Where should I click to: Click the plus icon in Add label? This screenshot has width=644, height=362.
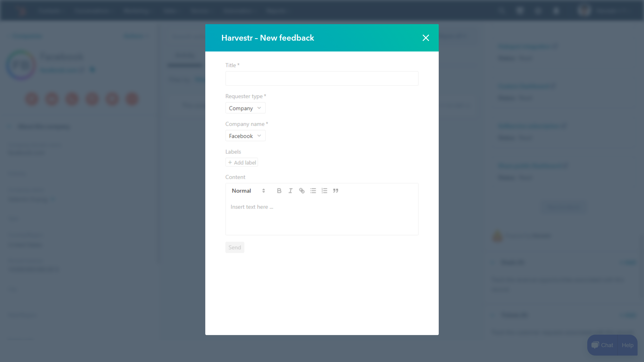pyautogui.click(x=230, y=162)
